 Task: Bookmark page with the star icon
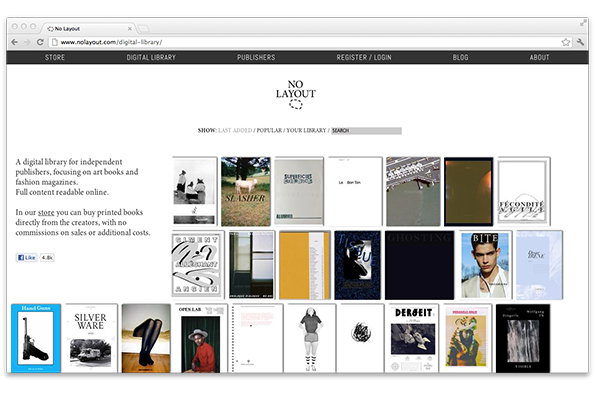click(x=565, y=42)
